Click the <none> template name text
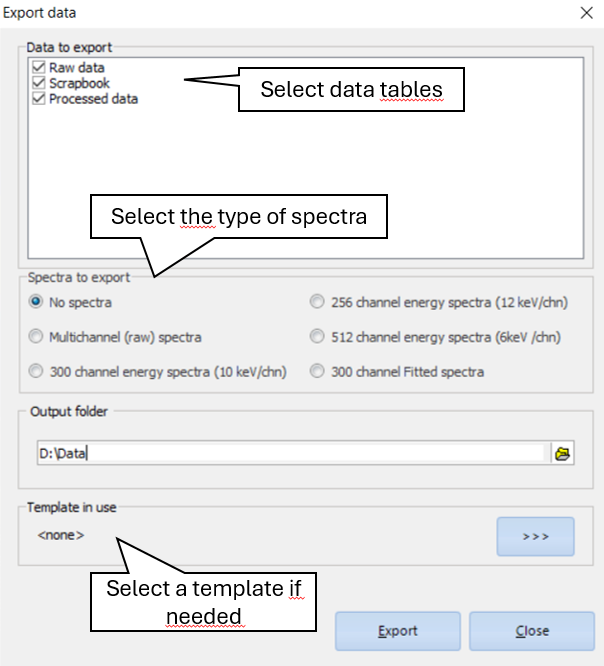 [x=61, y=536]
